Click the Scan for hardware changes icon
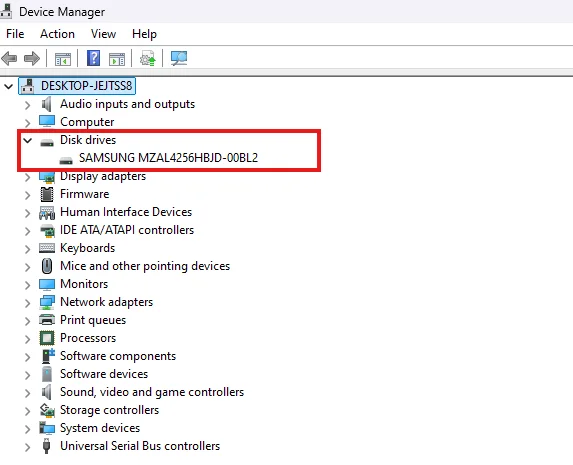 (179, 58)
